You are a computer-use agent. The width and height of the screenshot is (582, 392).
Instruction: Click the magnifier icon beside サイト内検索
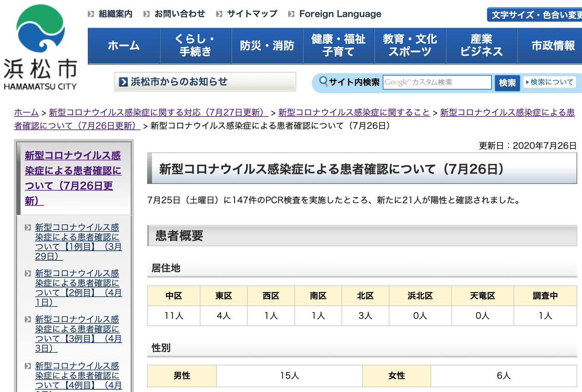tap(323, 82)
